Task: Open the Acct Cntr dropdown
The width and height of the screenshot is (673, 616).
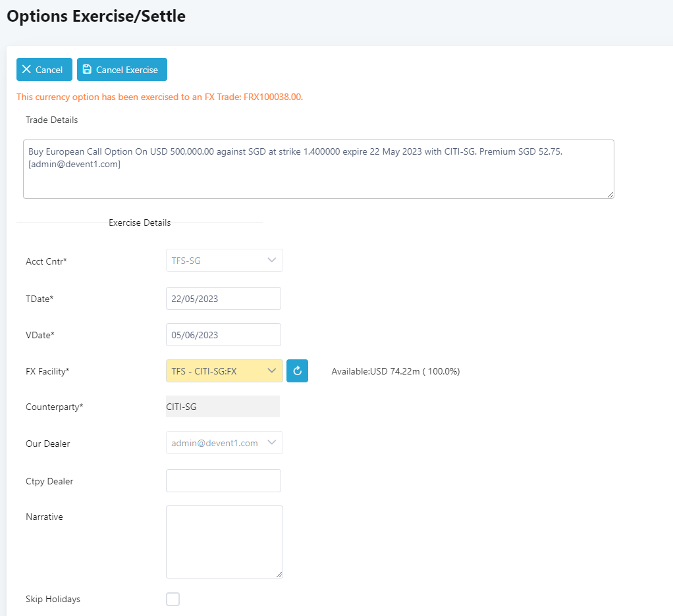Action: pyautogui.click(x=271, y=261)
